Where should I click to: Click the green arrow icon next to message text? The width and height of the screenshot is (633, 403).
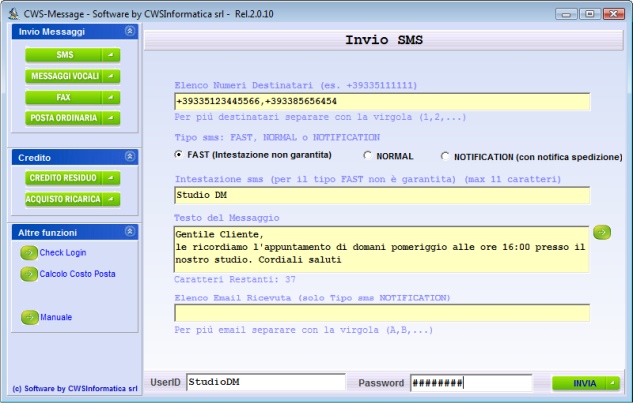coord(602,232)
